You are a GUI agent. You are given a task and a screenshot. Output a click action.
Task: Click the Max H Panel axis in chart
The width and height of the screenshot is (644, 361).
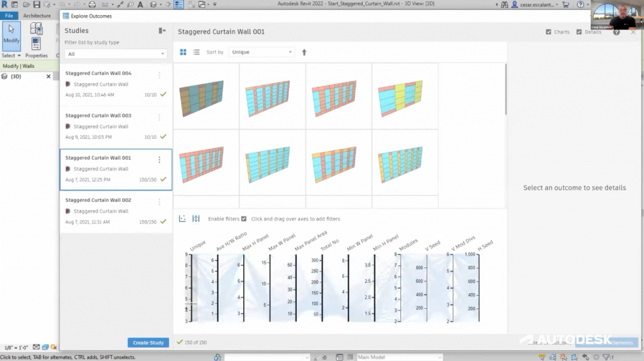tap(244, 288)
